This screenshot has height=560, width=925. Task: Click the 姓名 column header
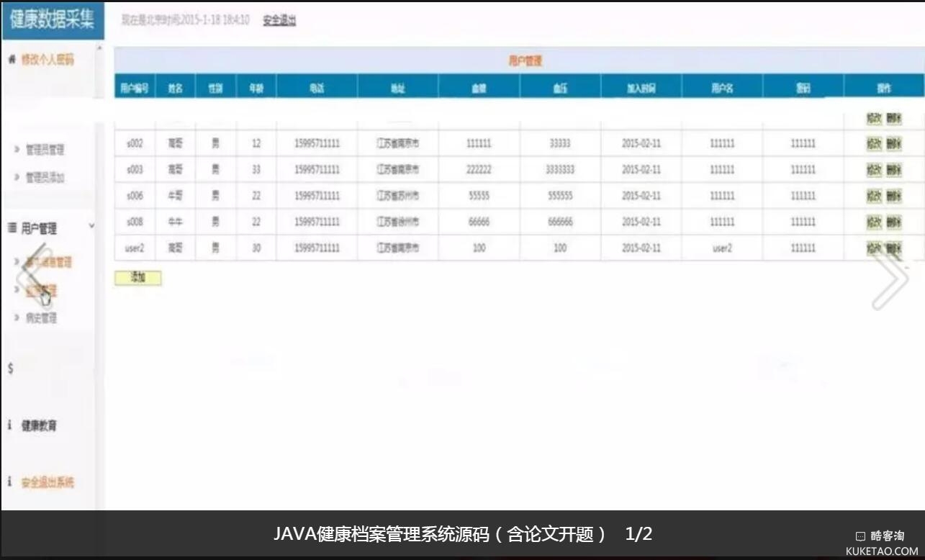(x=176, y=88)
